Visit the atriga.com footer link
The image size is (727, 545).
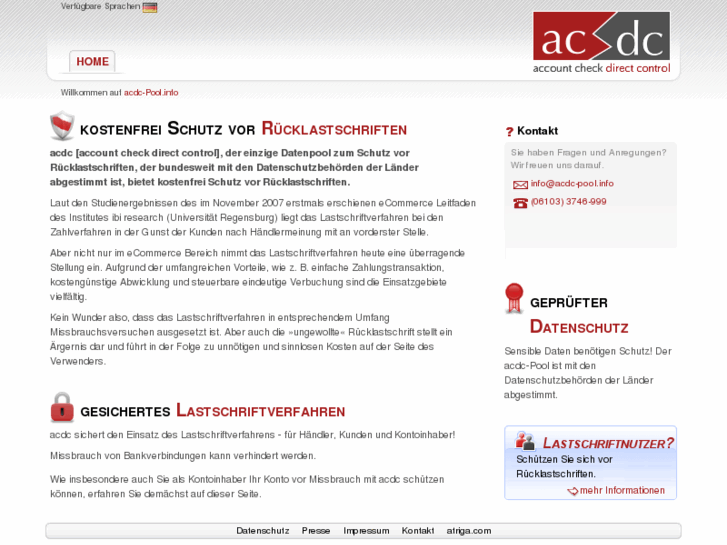pyautogui.click(x=469, y=531)
